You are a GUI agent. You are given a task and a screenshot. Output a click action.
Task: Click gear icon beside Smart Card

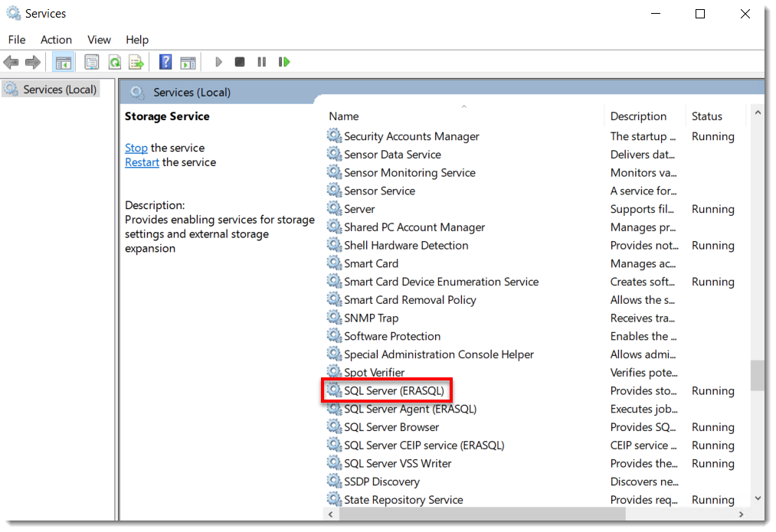[335, 263]
